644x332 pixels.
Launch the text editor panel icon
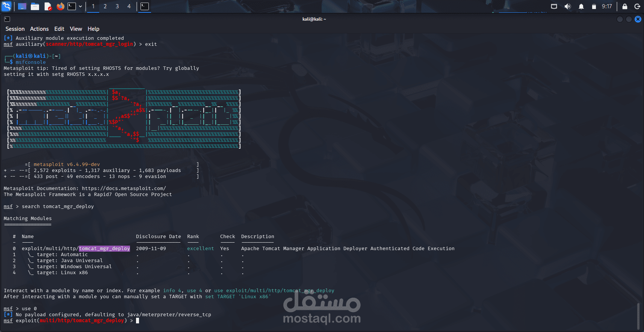[x=48, y=6]
